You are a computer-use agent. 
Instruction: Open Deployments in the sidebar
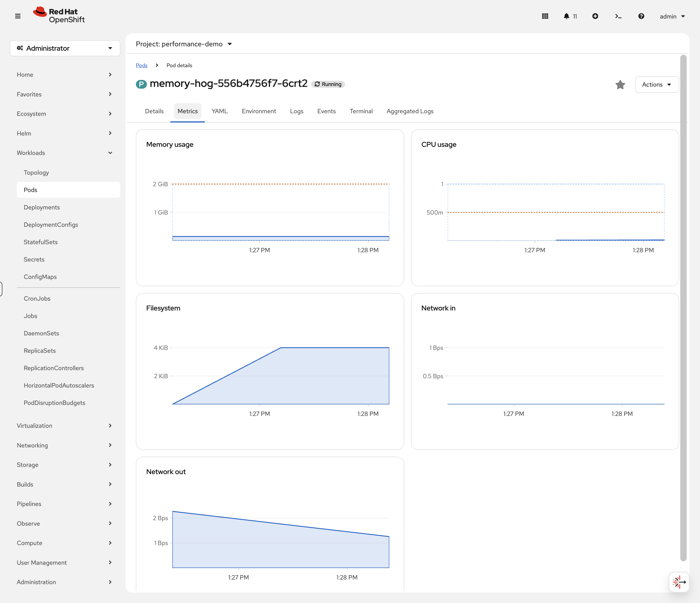point(41,207)
